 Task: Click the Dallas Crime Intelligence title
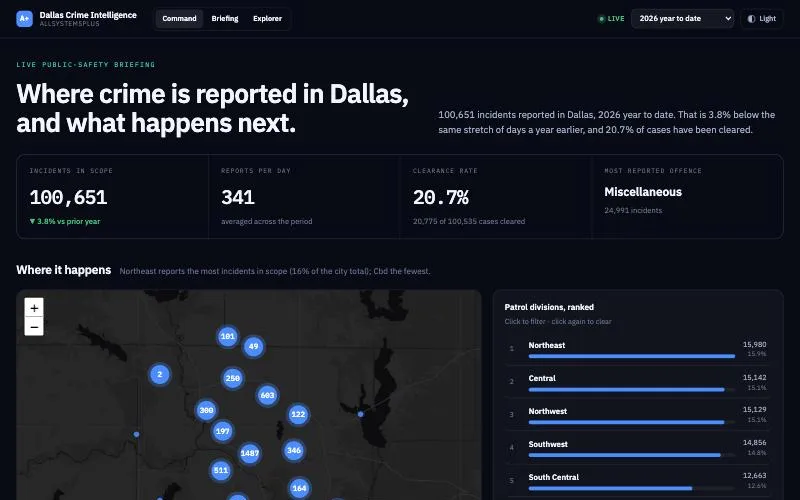[88, 15]
